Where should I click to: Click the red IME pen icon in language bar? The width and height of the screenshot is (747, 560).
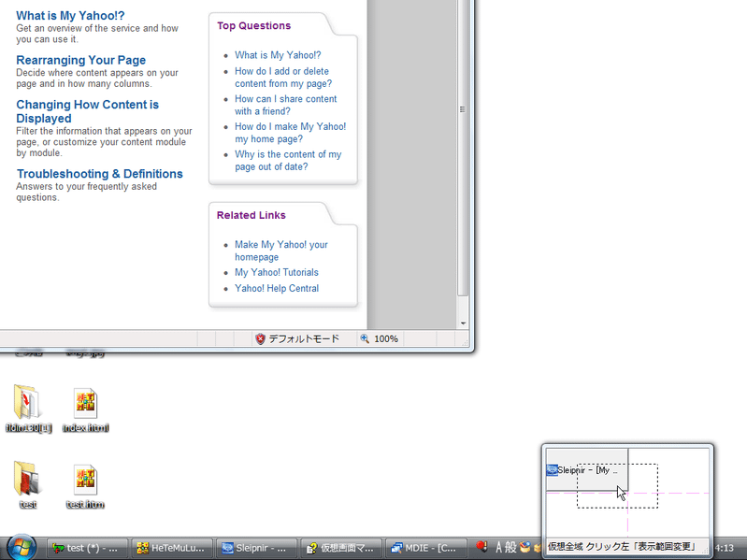coord(481,547)
